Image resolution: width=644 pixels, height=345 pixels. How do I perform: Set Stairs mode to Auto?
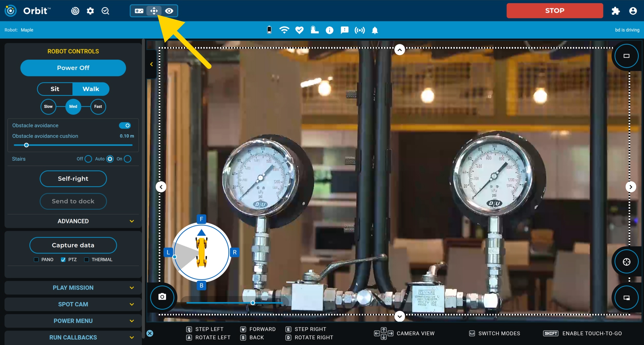(110, 159)
